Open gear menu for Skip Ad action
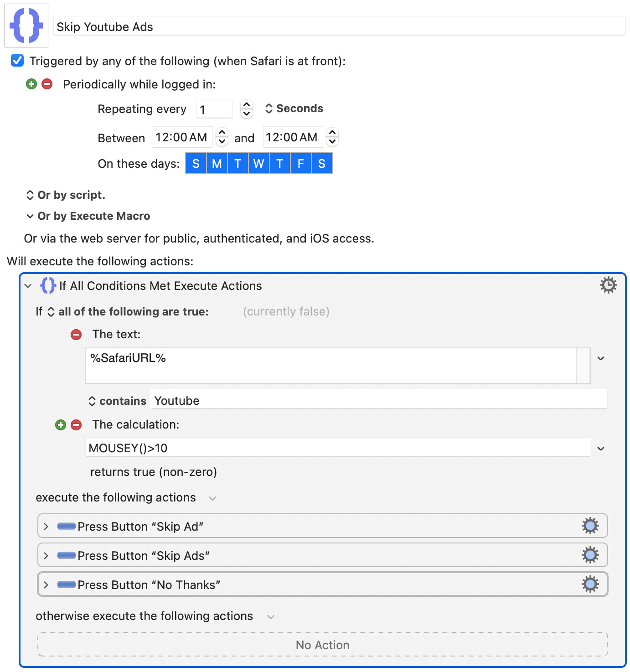Viewport: 630px width, 672px height. 590,526
